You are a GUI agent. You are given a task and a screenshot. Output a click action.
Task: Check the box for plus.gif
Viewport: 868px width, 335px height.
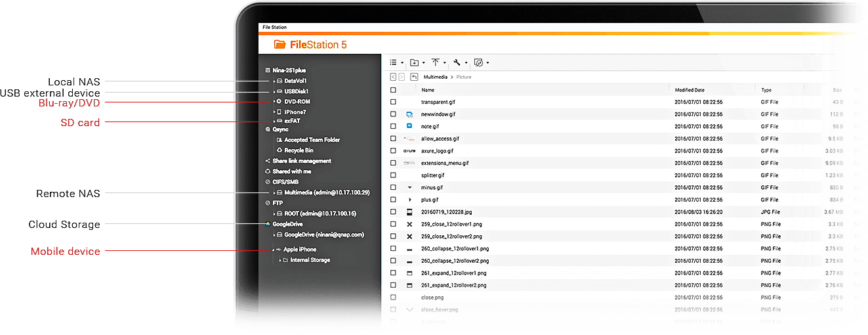click(x=393, y=200)
